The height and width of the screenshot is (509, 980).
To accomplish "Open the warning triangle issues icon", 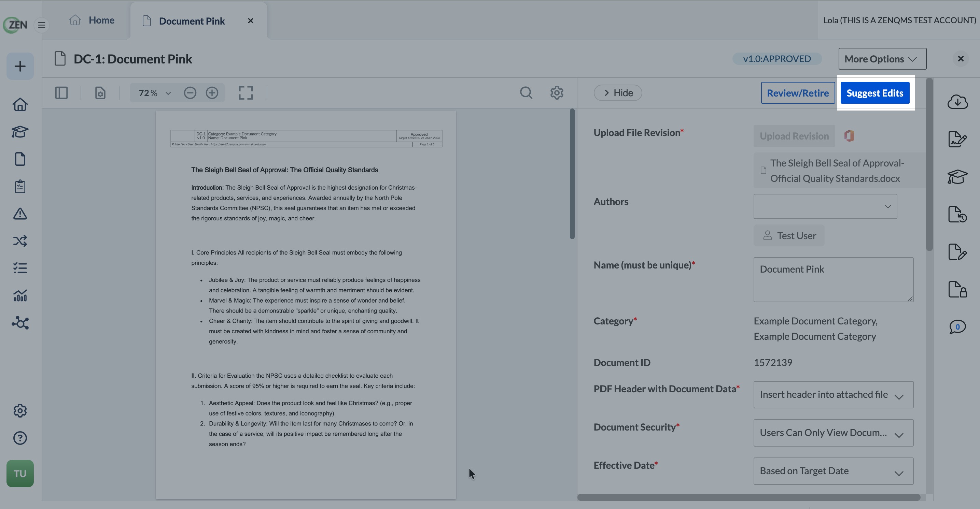I will pos(20,214).
